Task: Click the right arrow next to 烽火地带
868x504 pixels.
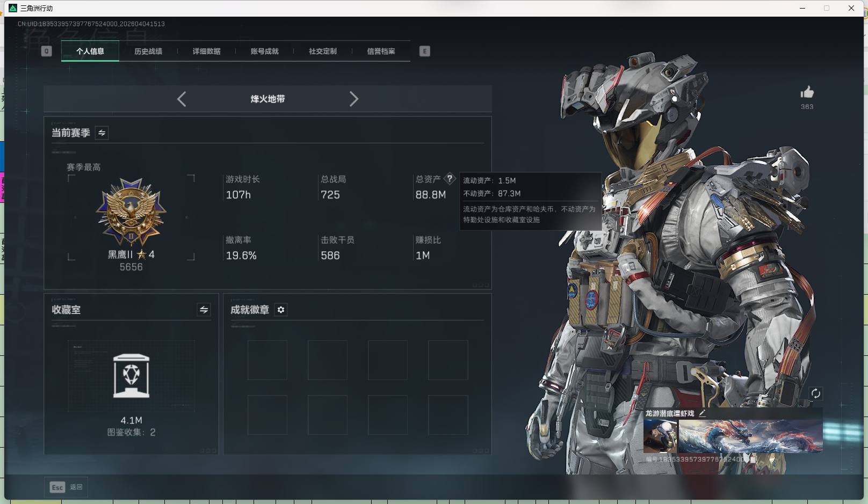Action: (x=354, y=99)
